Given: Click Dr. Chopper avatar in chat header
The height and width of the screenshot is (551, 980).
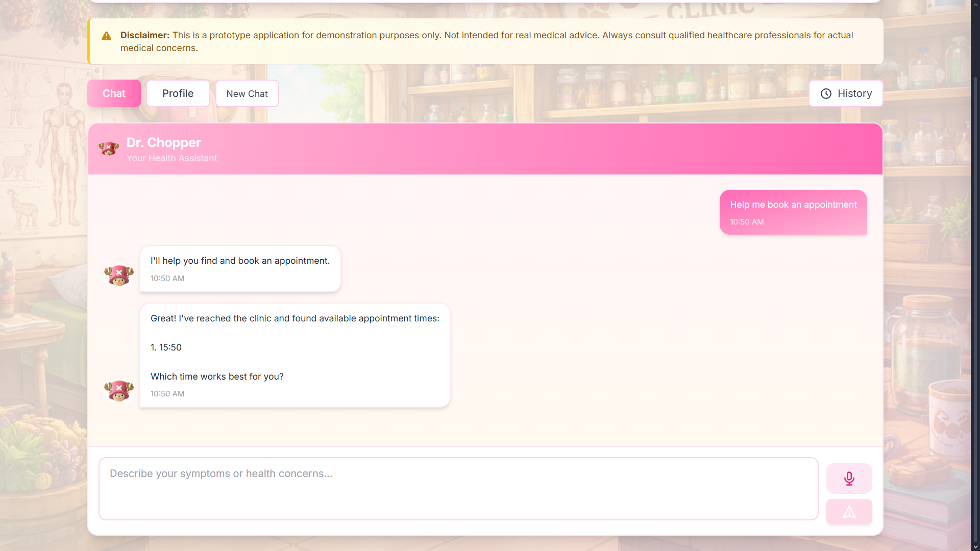Looking at the screenshot, I should point(109,149).
